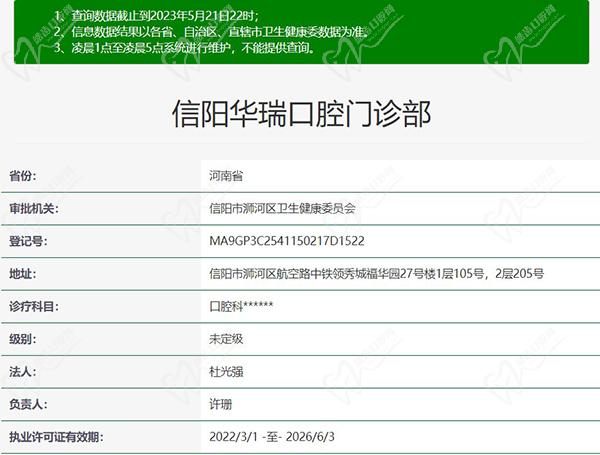The width and height of the screenshot is (600, 455).
Task: Click the date range 2022/3/1 -至- 2026/6/3
Action: (x=272, y=437)
